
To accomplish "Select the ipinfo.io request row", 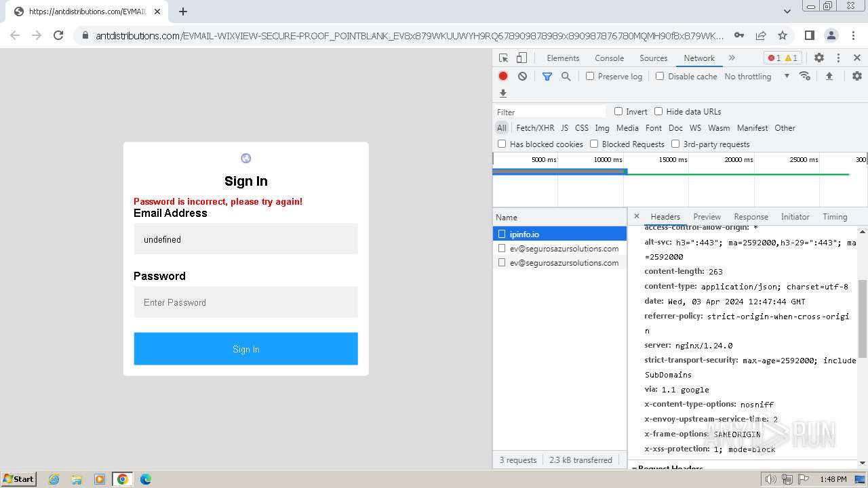I will click(559, 234).
